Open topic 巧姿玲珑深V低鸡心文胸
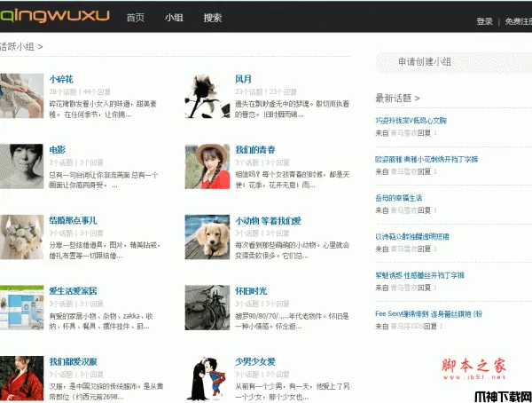The image size is (532, 403). tap(411, 121)
